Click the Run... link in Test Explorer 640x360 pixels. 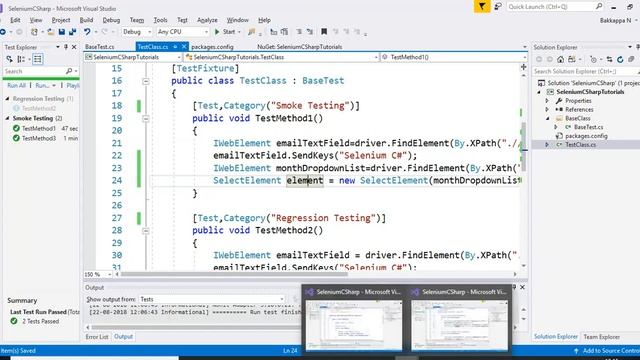pyautogui.click(x=42, y=85)
